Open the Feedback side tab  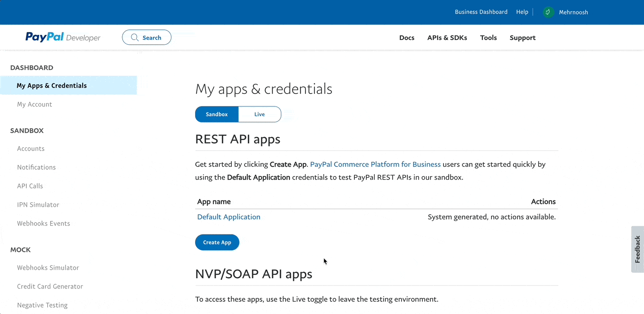(637, 249)
